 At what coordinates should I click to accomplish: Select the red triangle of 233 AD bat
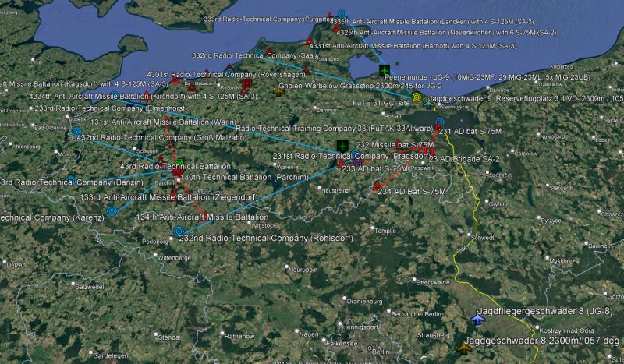[x=342, y=164]
